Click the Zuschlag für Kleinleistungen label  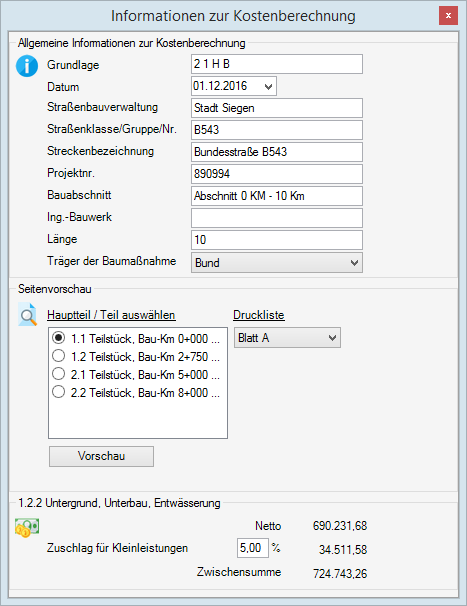[118, 548]
